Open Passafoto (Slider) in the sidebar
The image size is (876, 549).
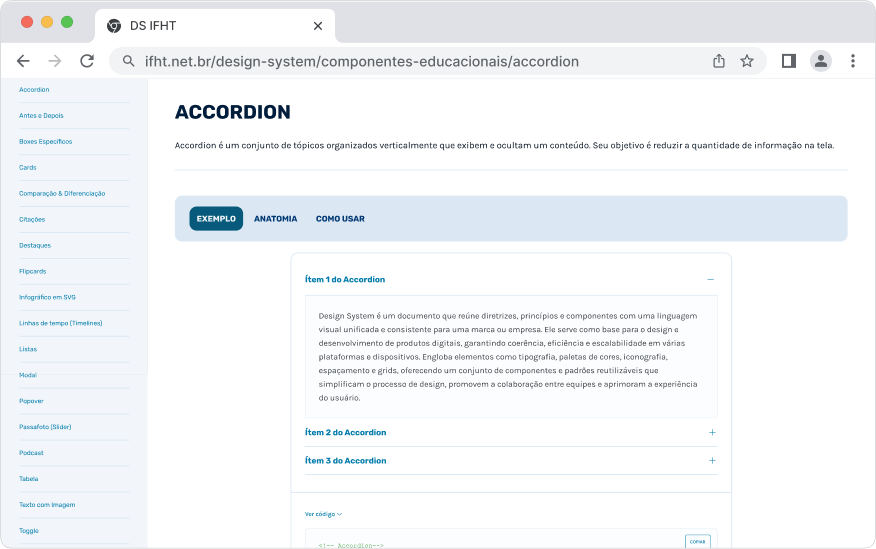pos(45,427)
